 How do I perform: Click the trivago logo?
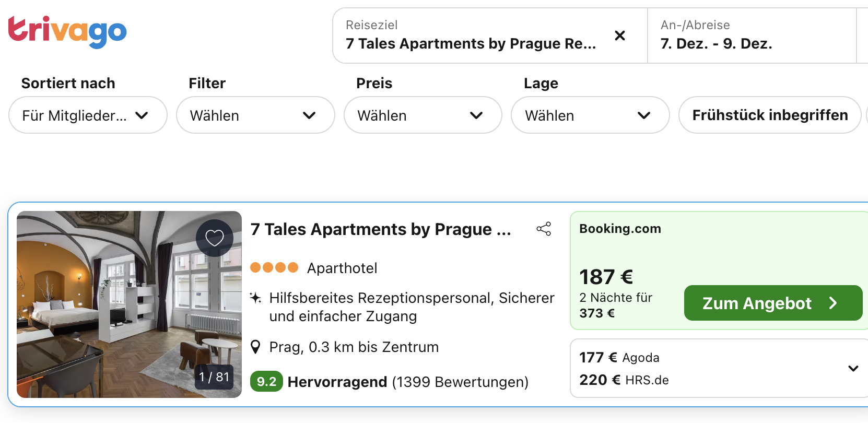point(67,31)
